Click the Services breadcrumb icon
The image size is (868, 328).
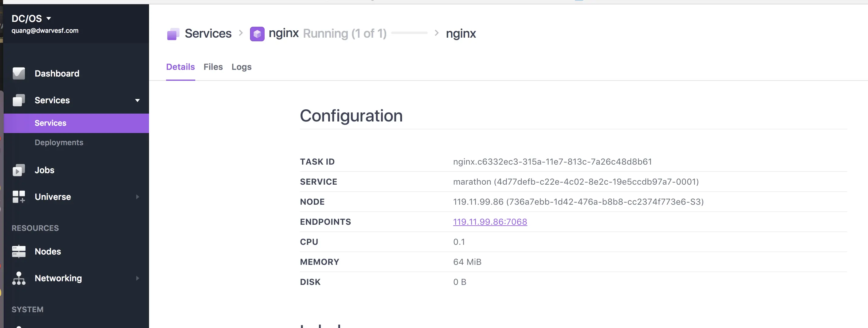point(173,34)
